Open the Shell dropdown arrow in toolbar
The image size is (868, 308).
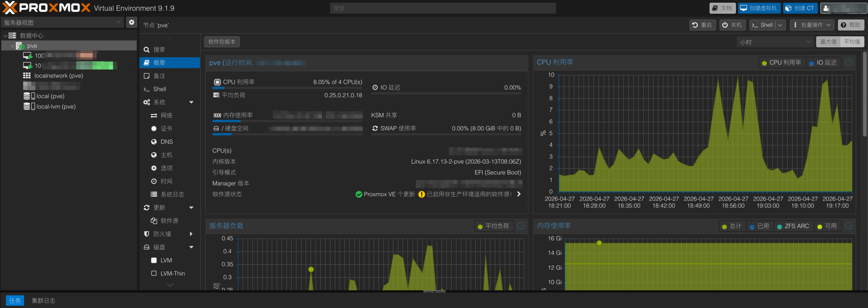pos(780,25)
